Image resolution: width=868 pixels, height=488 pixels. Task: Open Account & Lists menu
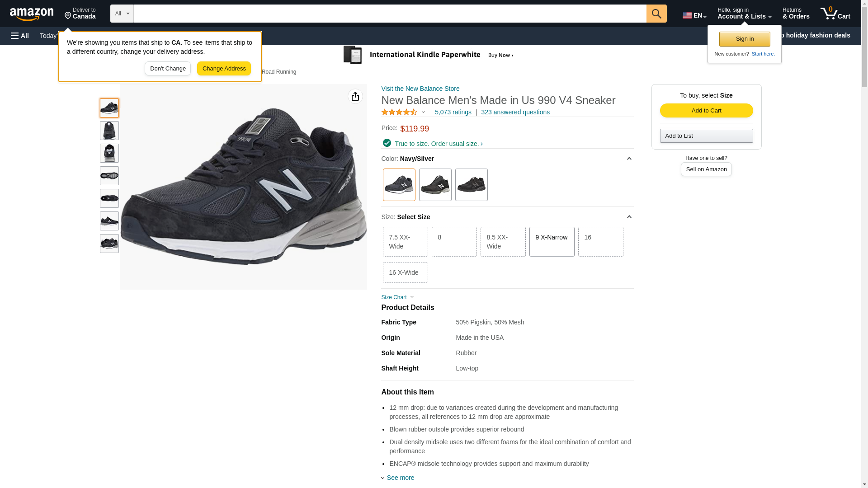pos(744,14)
